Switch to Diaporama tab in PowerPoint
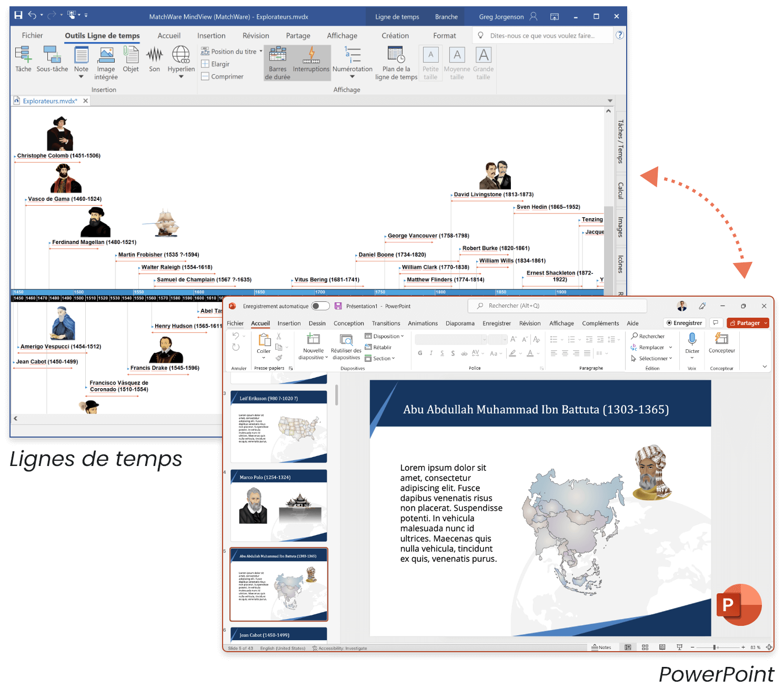Viewport: 784px width, 689px height. tap(460, 323)
